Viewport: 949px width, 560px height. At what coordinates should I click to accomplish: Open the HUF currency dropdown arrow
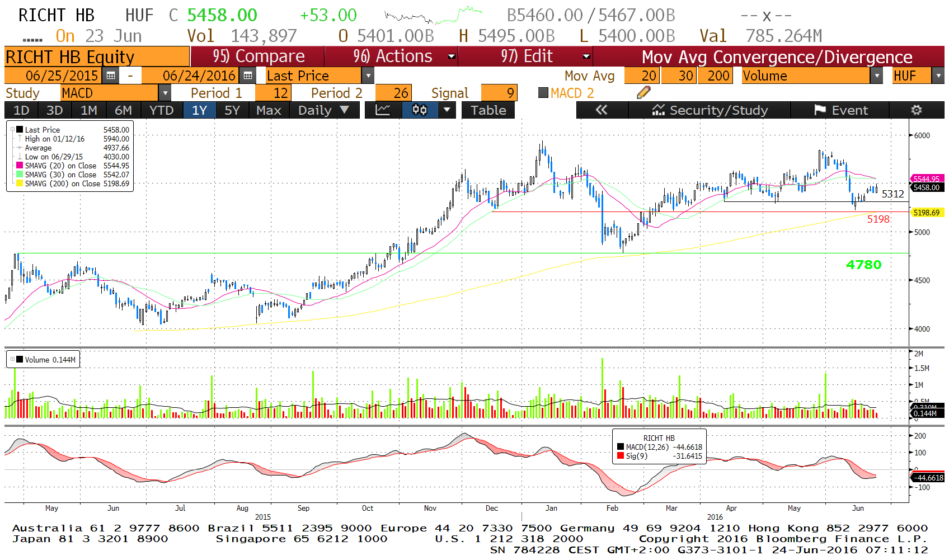click(x=938, y=76)
